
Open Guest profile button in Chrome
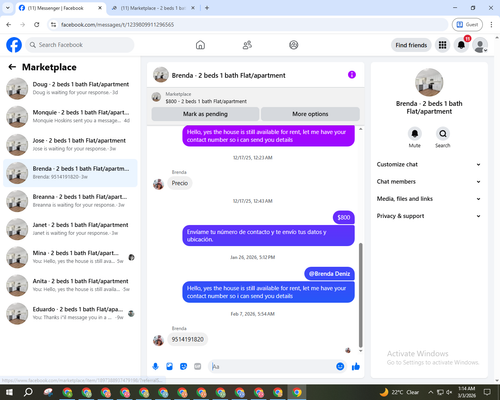467,25
